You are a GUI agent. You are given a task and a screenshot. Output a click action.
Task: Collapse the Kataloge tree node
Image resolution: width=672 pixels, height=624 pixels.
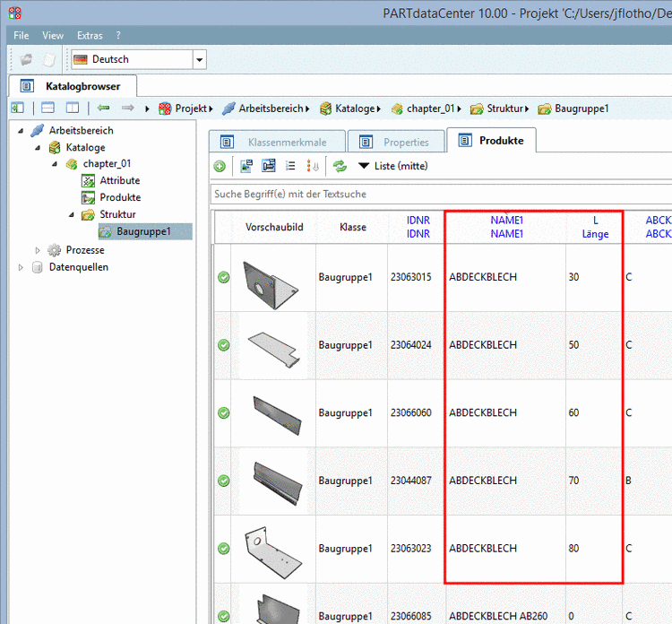38,148
